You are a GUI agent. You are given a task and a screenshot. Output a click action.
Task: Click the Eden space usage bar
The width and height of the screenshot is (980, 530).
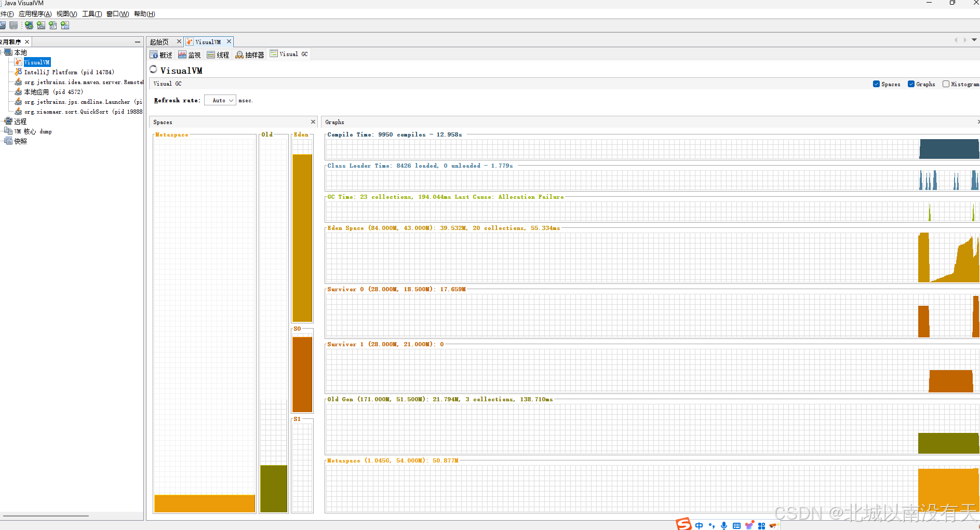click(302, 238)
